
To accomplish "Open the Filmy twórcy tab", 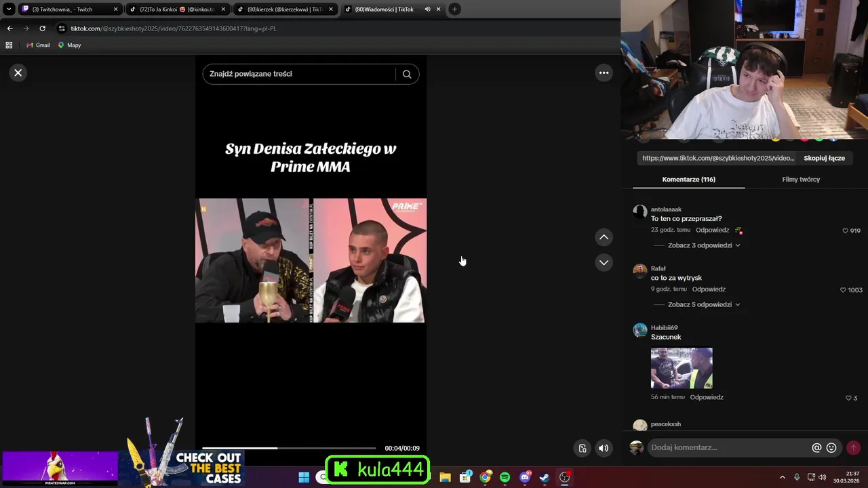I will tap(801, 180).
